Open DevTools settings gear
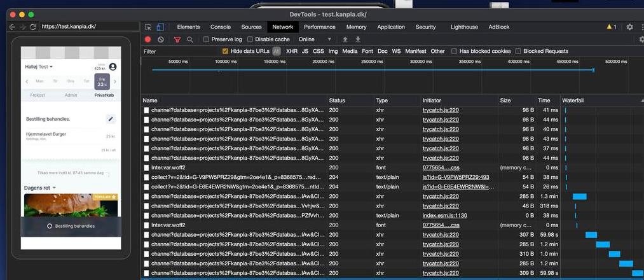 pos(629,27)
